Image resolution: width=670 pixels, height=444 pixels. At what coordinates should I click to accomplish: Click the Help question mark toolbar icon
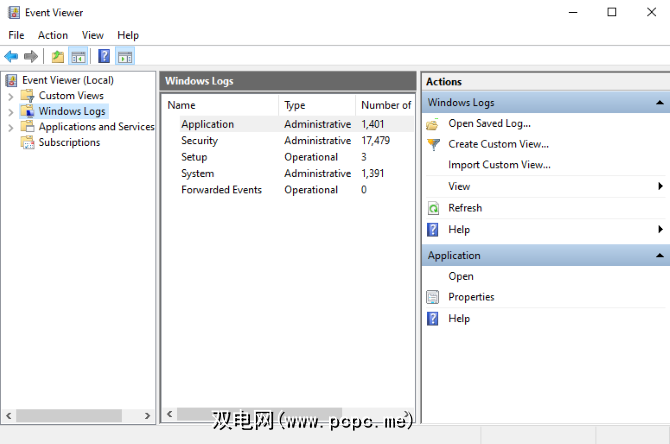[104, 56]
